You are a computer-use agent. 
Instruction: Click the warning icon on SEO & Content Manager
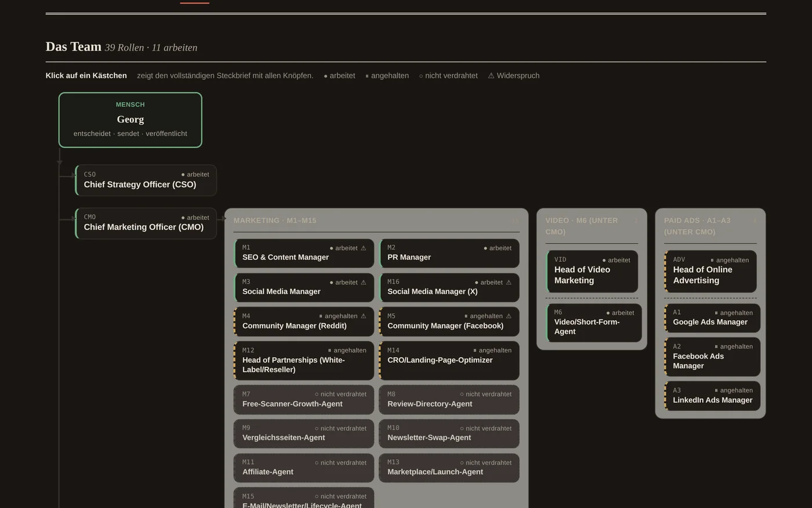364,248
